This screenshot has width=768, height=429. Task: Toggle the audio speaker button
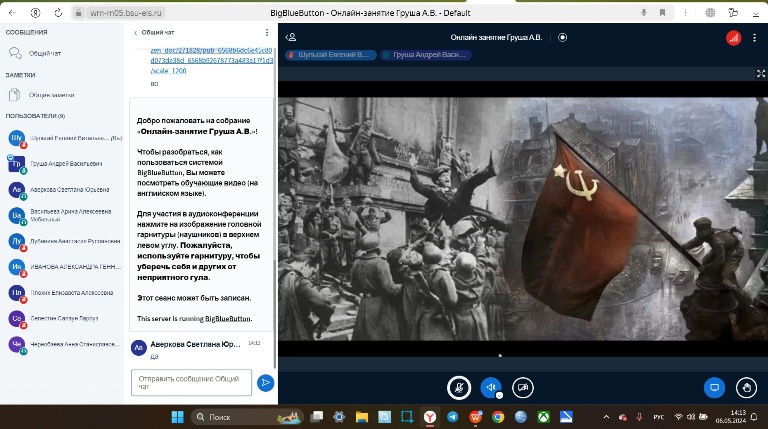coord(490,387)
